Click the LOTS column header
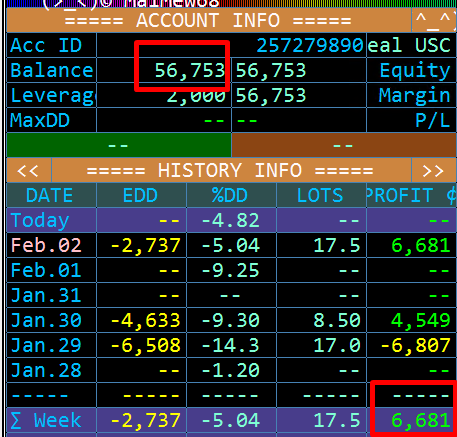Screen dimensions: 457x437 pos(320,195)
